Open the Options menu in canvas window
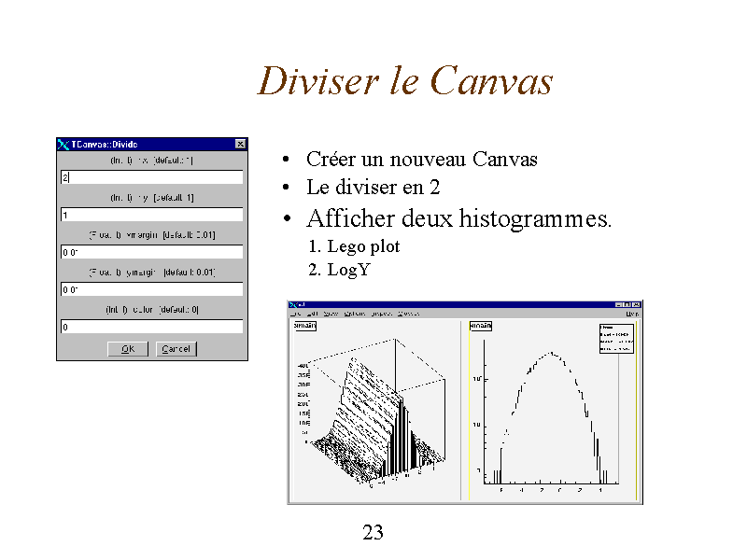The width and height of the screenshot is (747, 560). point(355,314)
